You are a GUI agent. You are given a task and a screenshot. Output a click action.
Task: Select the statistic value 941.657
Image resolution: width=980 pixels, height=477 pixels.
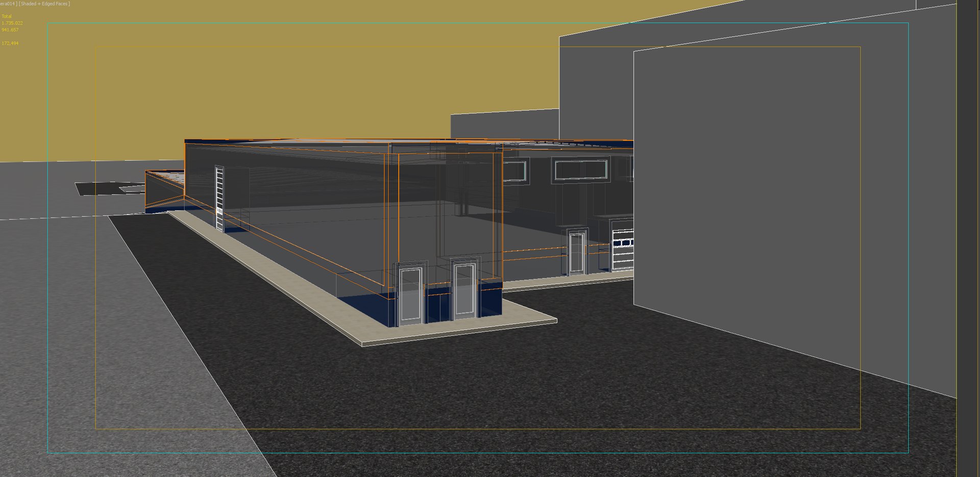pyautogui.click(x=10, y=30)
